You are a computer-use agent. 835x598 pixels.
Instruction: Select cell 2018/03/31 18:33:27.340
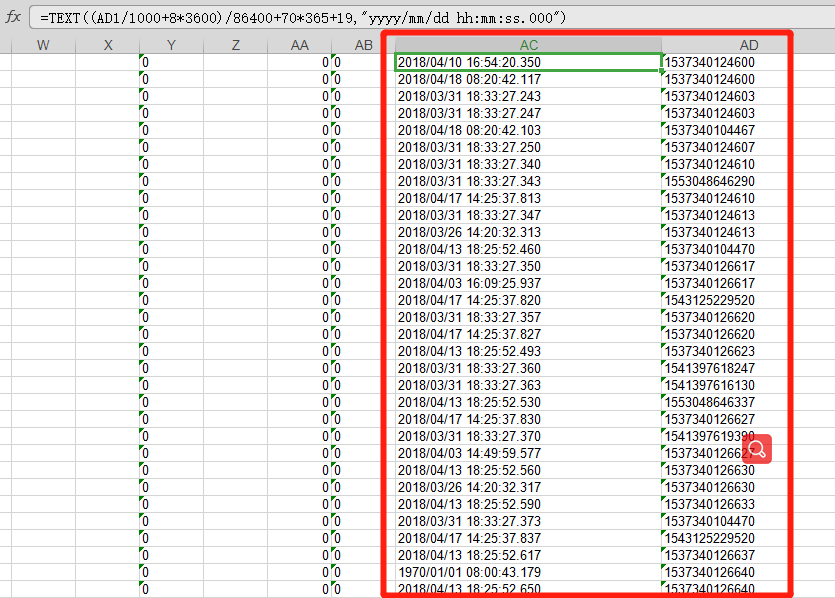(x=528, y=165)
